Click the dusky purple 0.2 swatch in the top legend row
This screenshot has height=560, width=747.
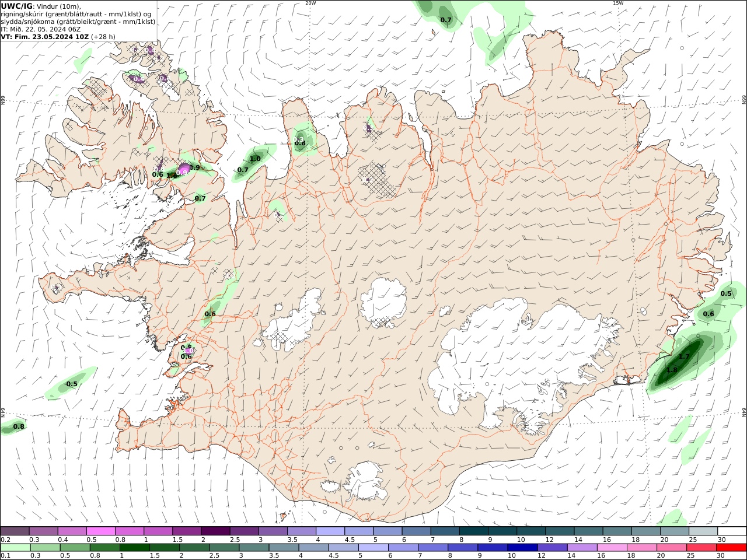15,531
